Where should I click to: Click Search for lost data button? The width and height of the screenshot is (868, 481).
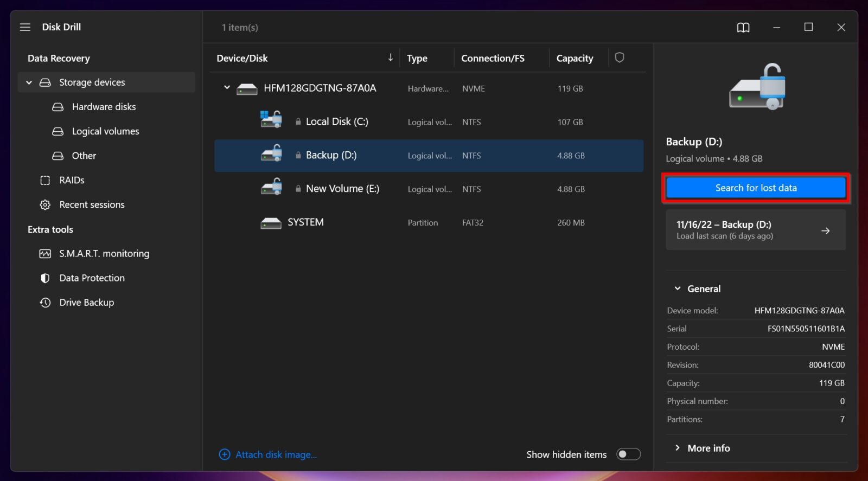coord(755,188)
